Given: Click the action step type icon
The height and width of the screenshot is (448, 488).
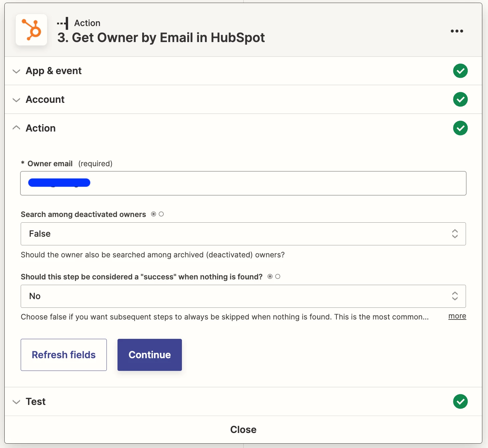Looking at the screenshot, I should [63, 23].
